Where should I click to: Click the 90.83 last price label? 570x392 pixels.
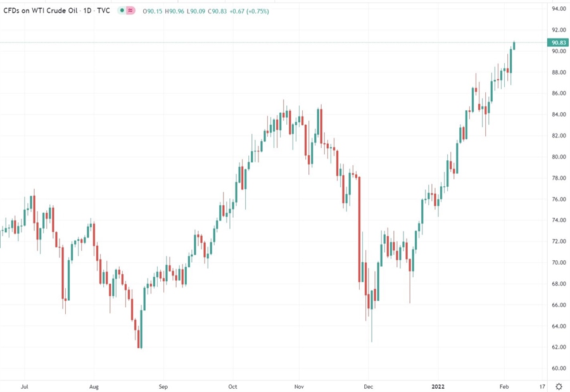point(557,42)
